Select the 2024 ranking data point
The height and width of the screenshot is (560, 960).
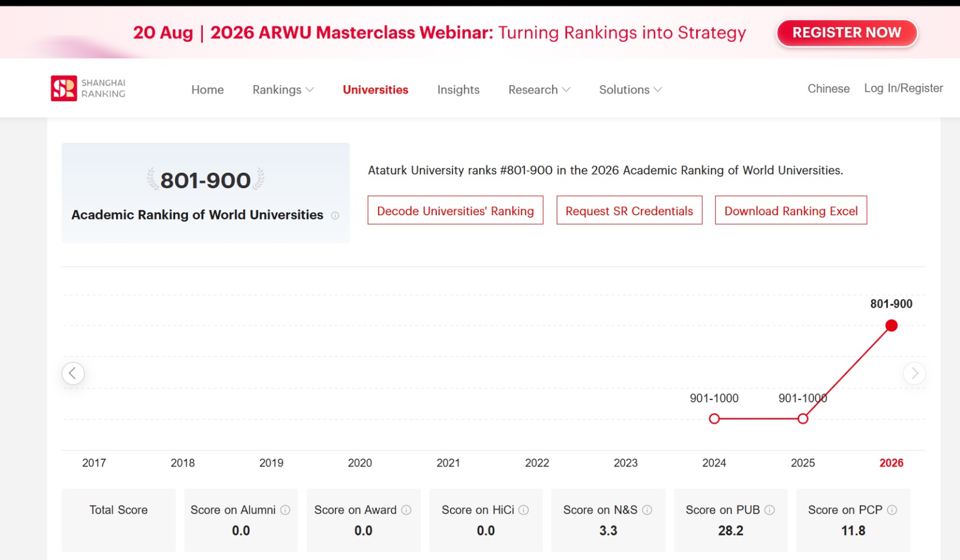(714, 419)
